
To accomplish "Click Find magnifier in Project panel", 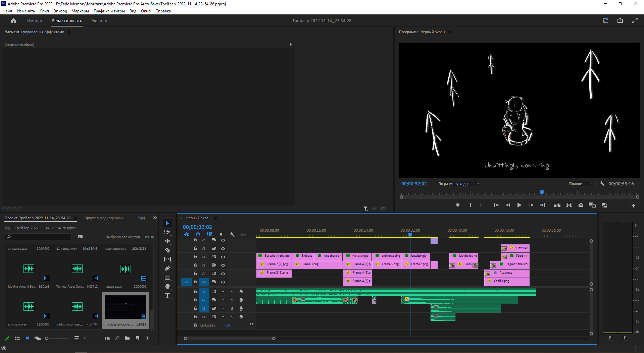I will tap(117, 338).
